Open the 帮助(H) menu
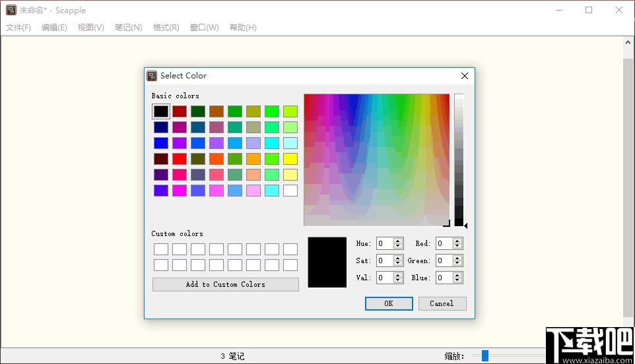The width and height of the screenshot is (635, 364). (243, 28)
